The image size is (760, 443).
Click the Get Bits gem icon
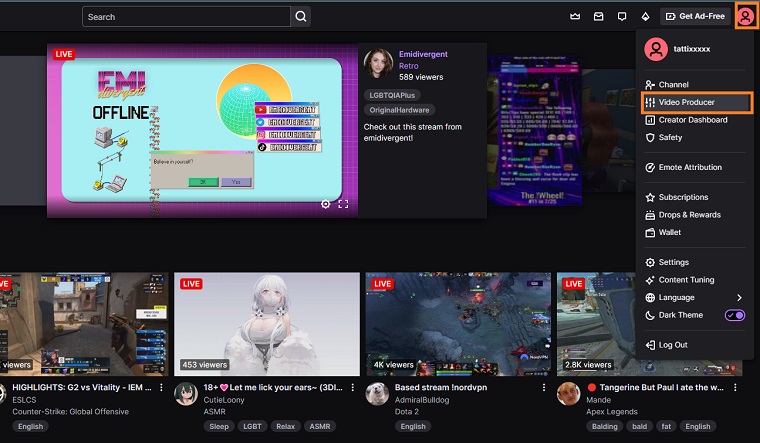[646, 17]
